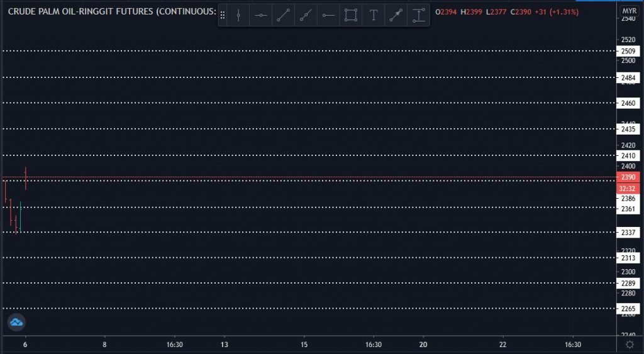Click the 2390 current price label
Screen dimensions: 644x354
click(628, 178)
